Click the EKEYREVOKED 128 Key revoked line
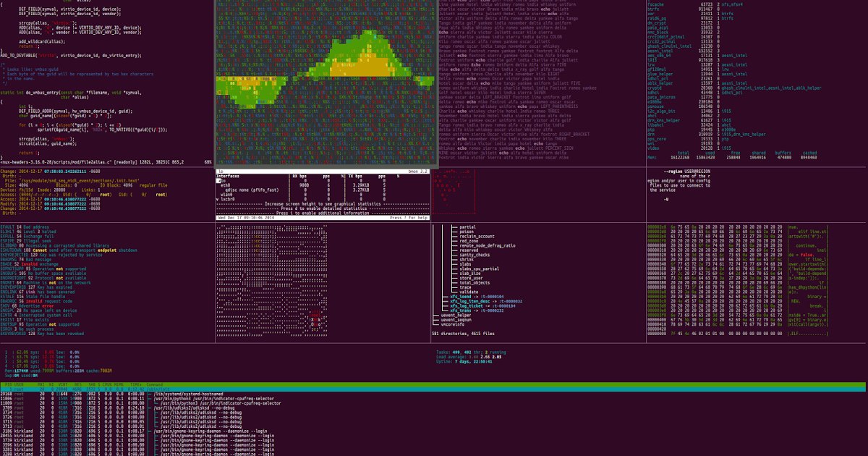Viewport: 868px width, 456px height. [43, 334]
